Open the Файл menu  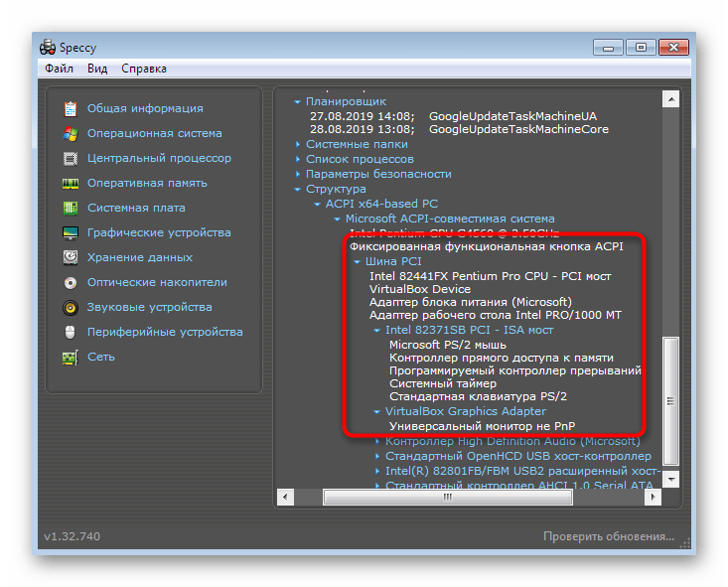(59, 69)
